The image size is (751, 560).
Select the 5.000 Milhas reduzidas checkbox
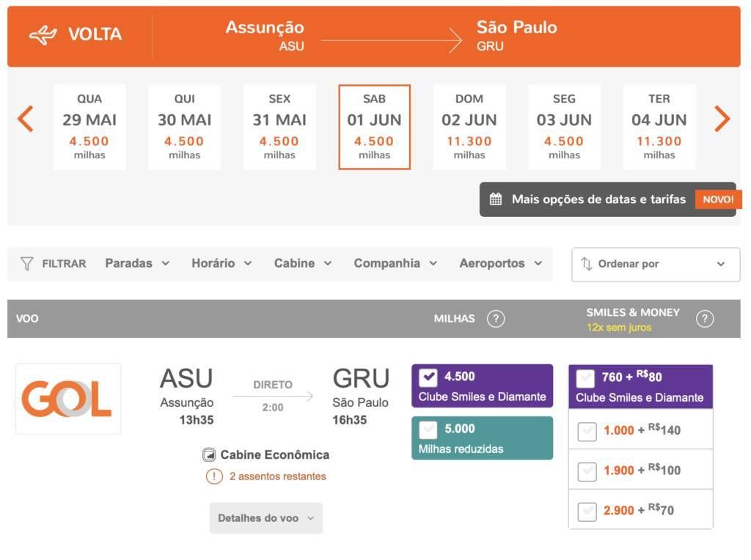click(x=428, y=430)
